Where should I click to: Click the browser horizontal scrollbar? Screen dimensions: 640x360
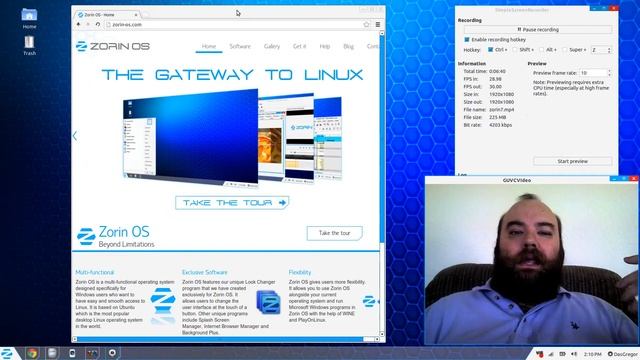coord(220,339)
